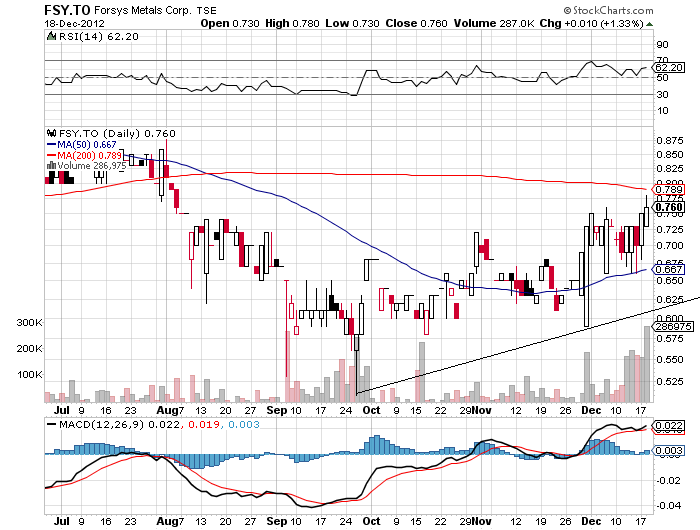Click the -0.04 MACD axis label

point(668,505)
